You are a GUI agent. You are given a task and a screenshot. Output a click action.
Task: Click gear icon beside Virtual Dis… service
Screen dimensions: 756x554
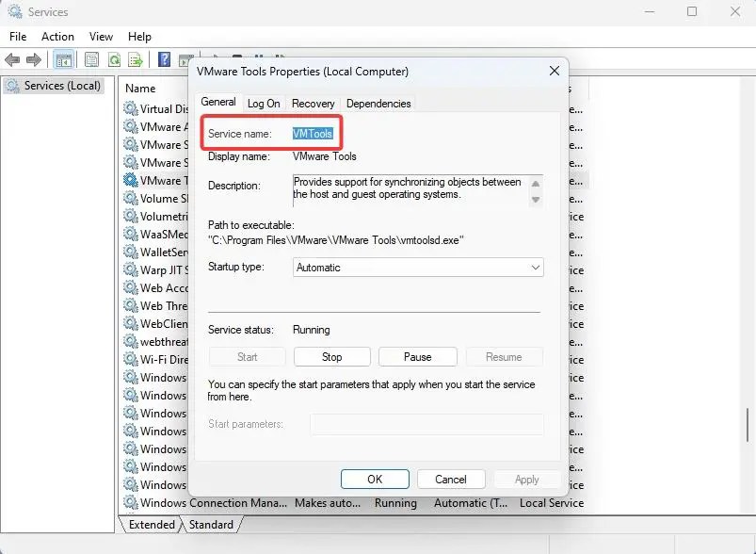(131, 108)
